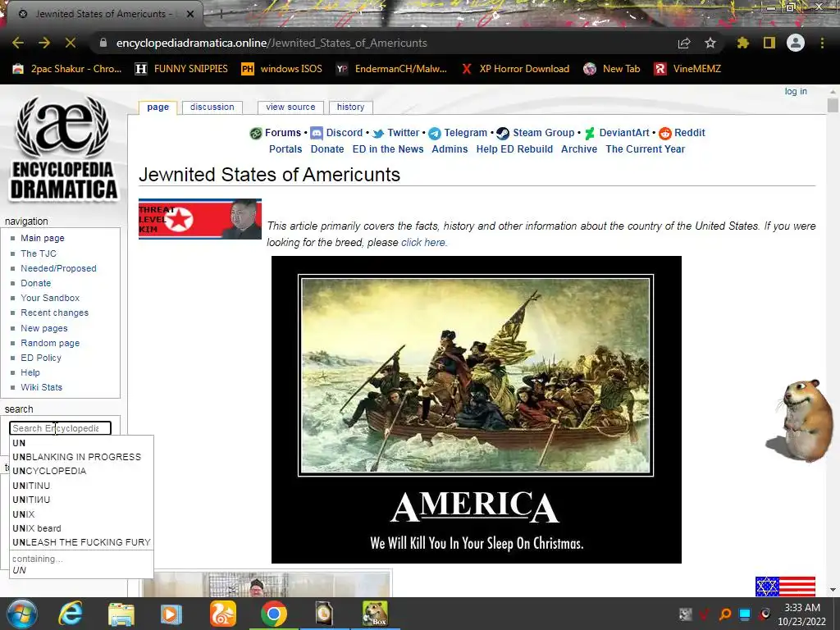This screenshot has width=840, height=630.
Task: Open the media player taskbar icon
Action: (x=171, y=614)
